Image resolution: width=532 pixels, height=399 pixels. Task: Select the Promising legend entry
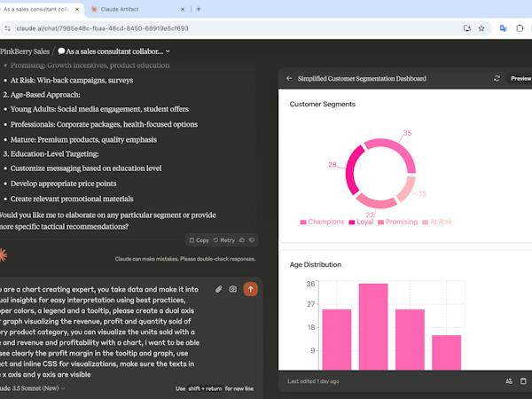397,222
